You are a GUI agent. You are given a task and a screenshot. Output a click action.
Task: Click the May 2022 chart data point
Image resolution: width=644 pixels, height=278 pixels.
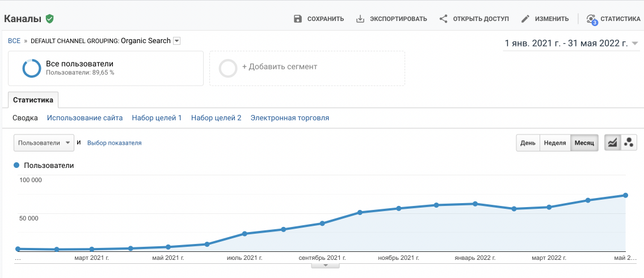pos(625,195)
